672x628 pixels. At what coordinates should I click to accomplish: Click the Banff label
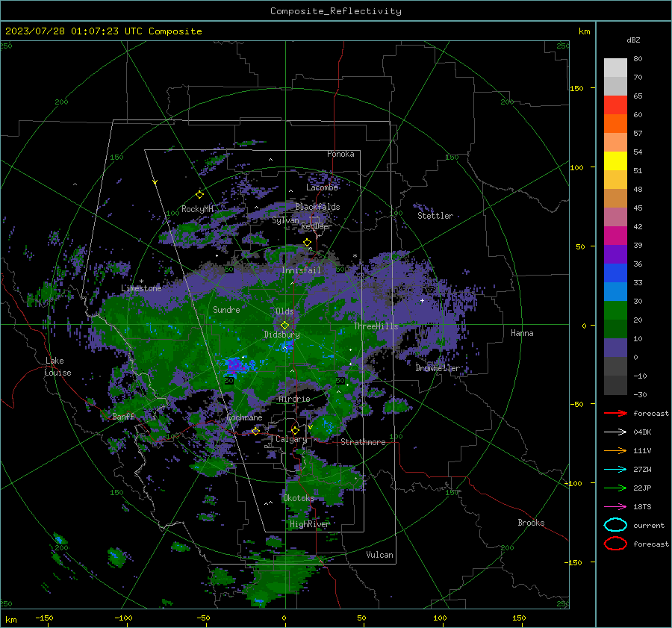click(123, 416)
